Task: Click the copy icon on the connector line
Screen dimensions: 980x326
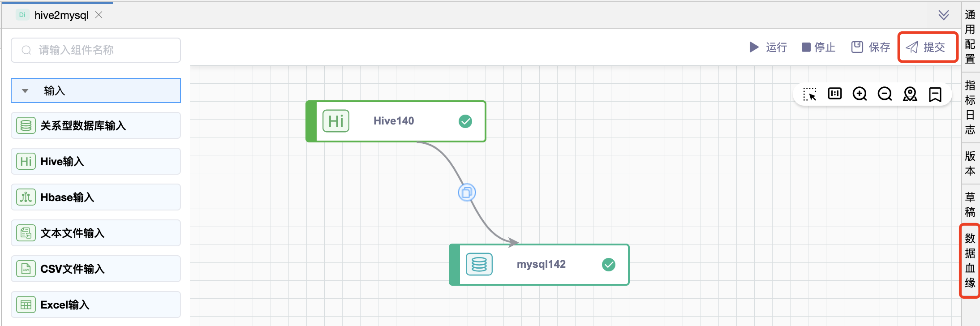Action: coord(467,193)
